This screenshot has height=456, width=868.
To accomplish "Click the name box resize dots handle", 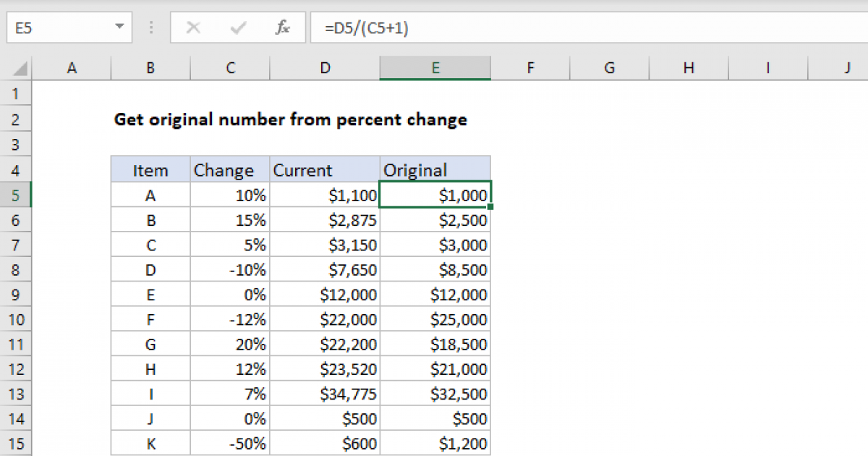I will coord(151,28).
